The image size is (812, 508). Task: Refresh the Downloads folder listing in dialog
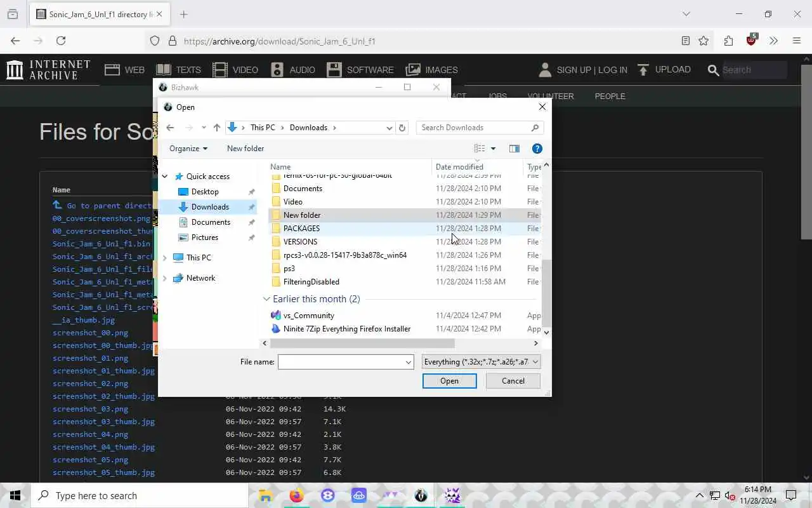(x=402, y=128)
